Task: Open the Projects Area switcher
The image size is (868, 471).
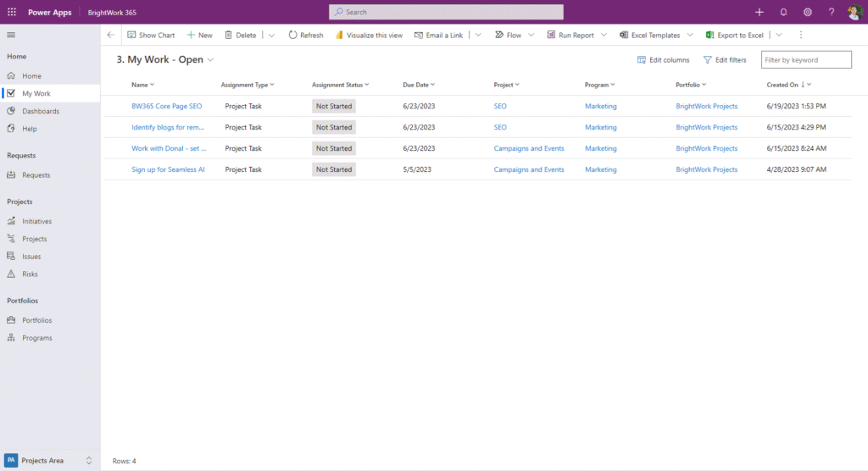Action: pyautogui.click(x=49, y=460)
